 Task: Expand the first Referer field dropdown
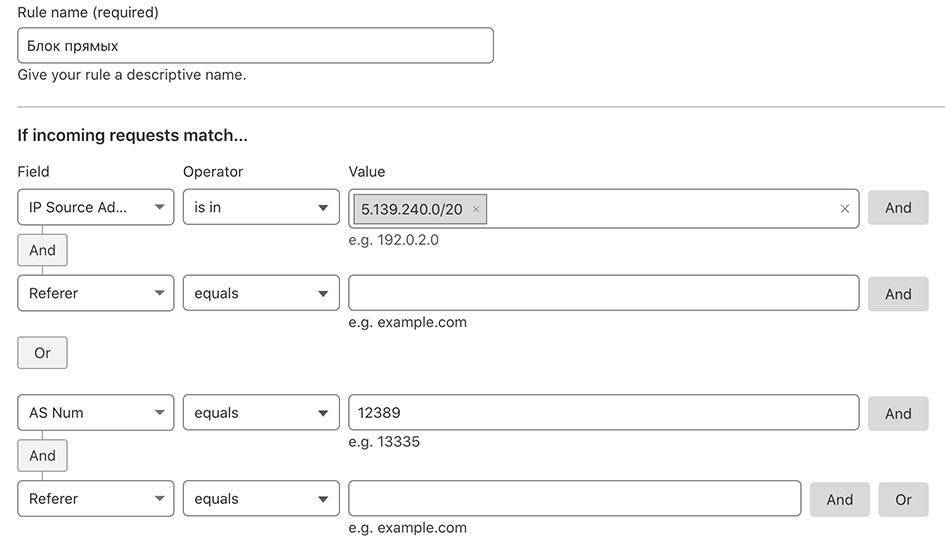[x=96, y=293]
